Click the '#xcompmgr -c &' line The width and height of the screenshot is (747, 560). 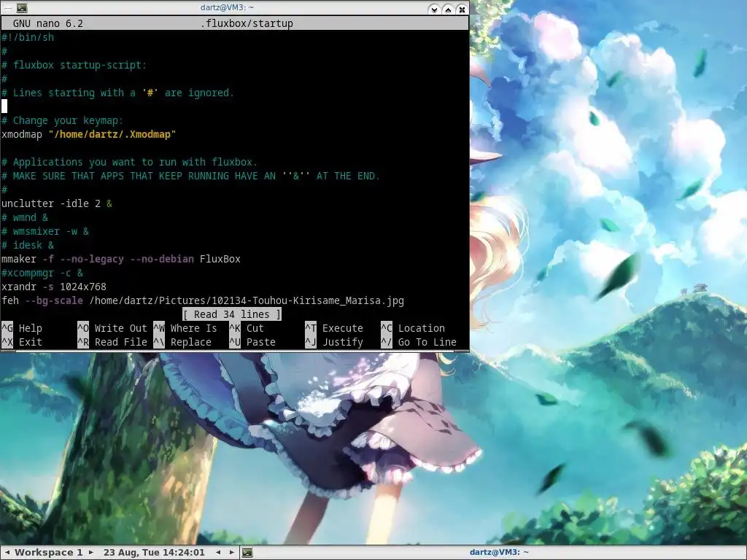click(x=42, y=273)
